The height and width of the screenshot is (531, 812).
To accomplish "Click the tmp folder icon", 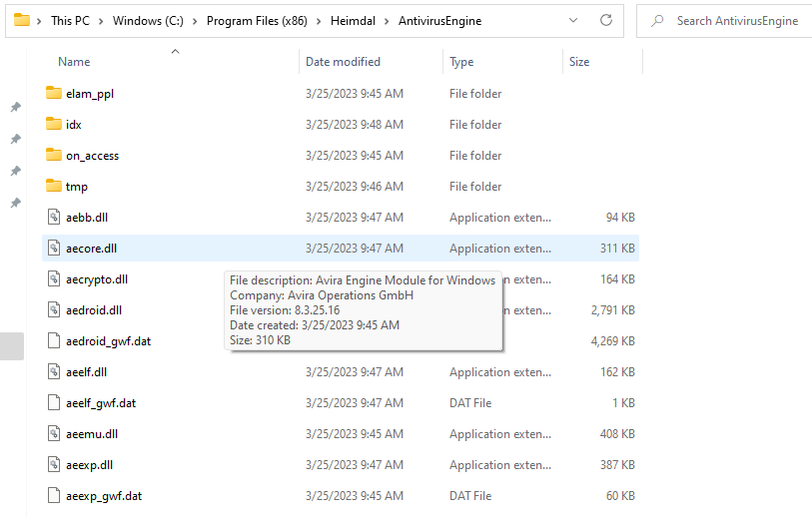I will coord(54,187).
